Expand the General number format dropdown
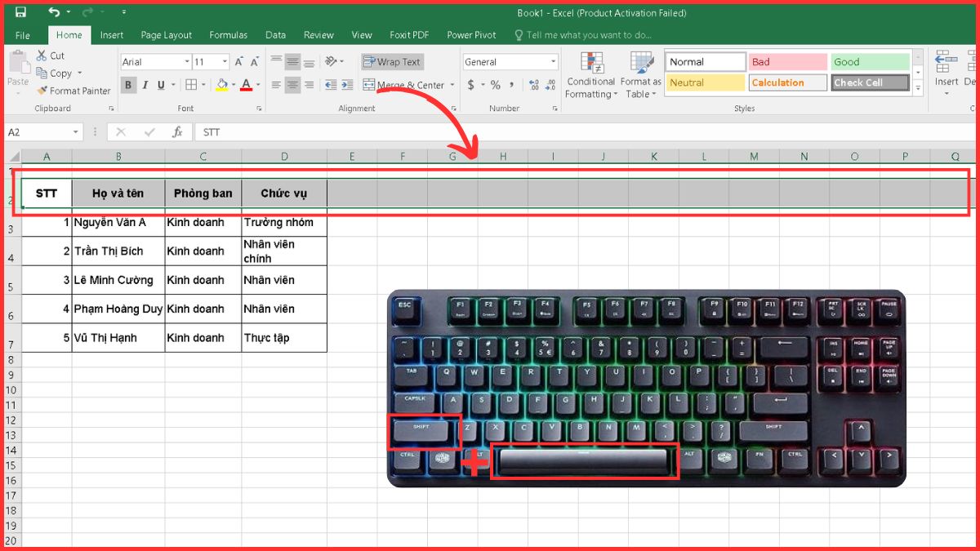 pos(553,62)
